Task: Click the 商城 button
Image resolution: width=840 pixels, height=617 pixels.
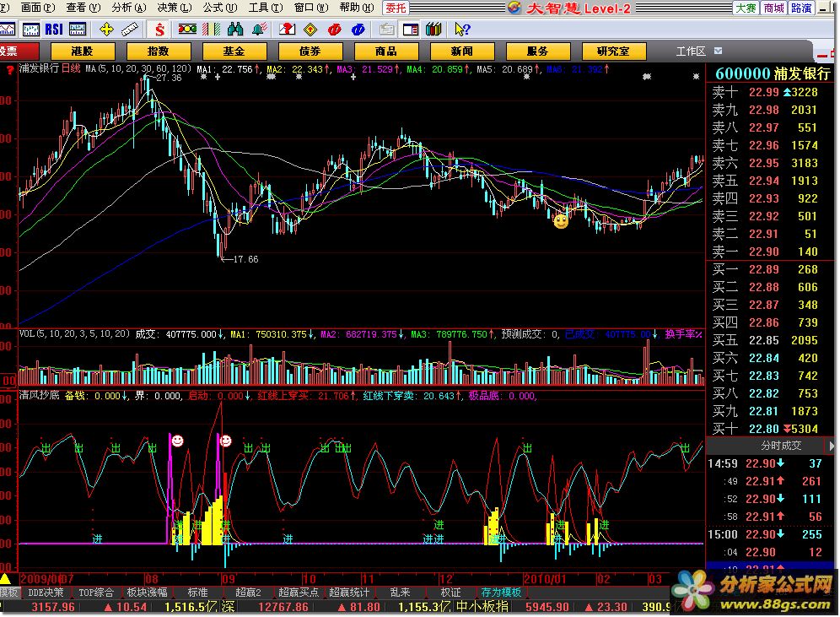Action: click(x=773, y=8)
